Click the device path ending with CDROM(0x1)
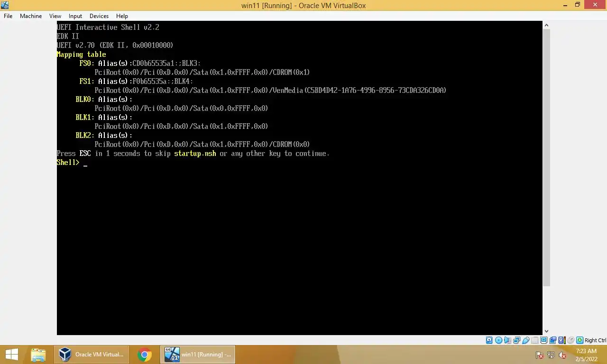607x364 pixels. click(x=202, y=73)
